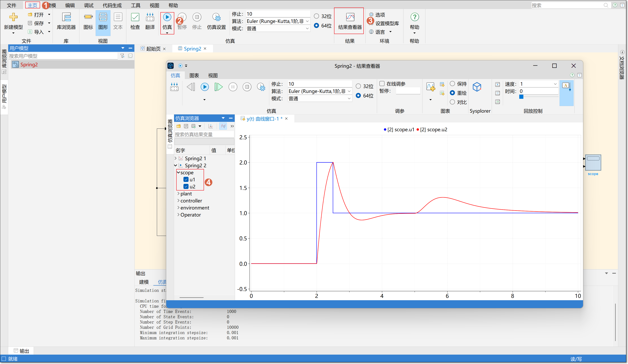628x364 pixels.
Task: Uncheck the u2 variable checkbox
Action: point(186,186)
